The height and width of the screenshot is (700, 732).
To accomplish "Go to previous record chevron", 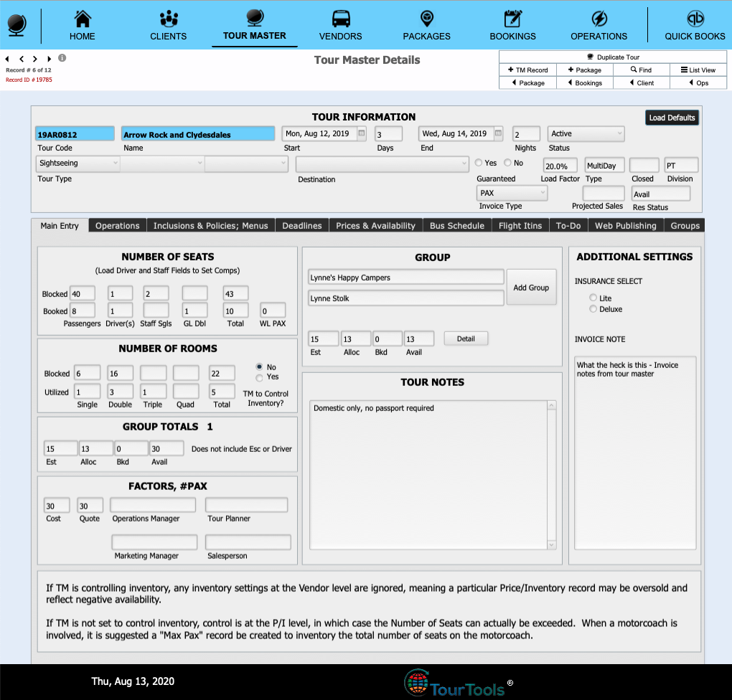I will click(x=22, y=59).
